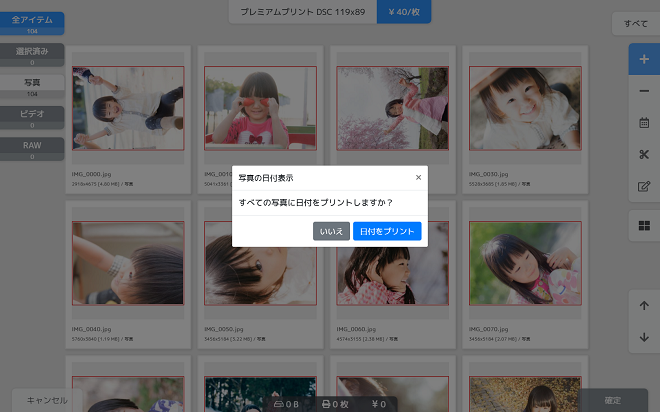Image resolution: width=660 pixels, height=412 pixels.
Task: Click the blue plus icon in right toolbar
Action: click(x=643, y=60)
